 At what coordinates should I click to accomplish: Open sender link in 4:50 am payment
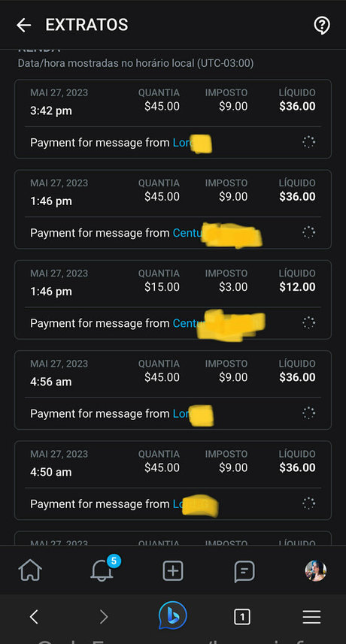195,505
